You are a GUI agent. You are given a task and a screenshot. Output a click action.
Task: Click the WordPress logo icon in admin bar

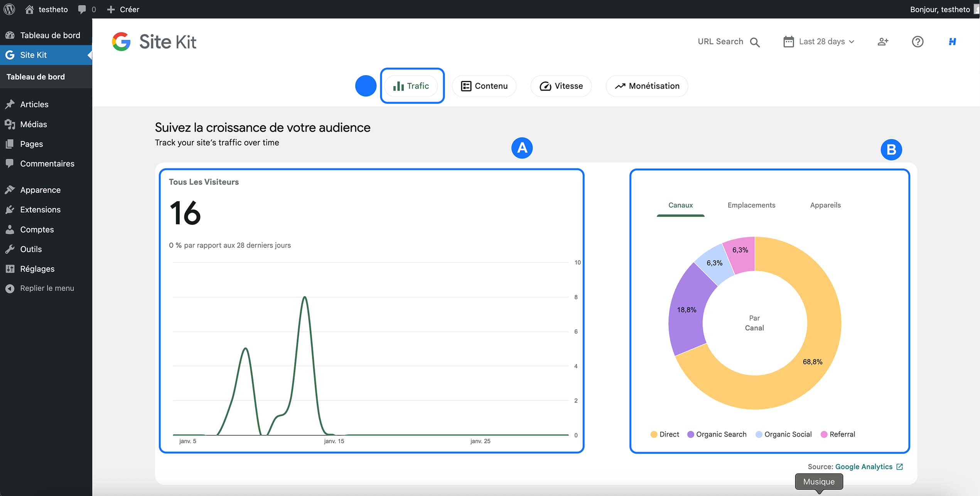(8, 9)
